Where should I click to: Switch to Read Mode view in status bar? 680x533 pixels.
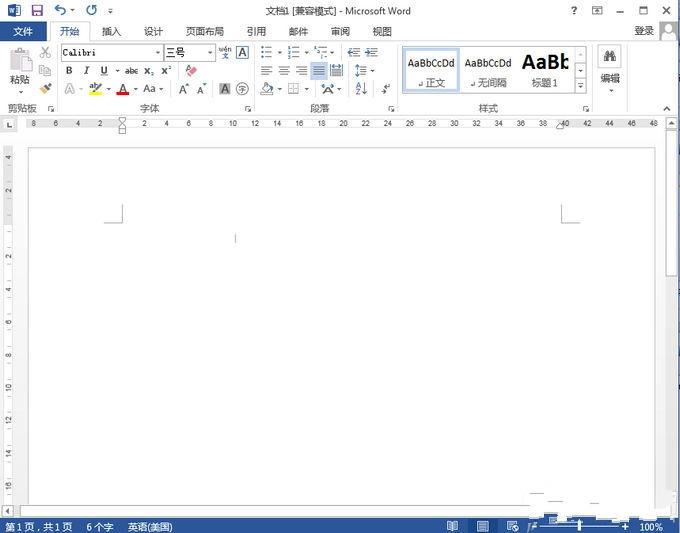coord(453,526)
